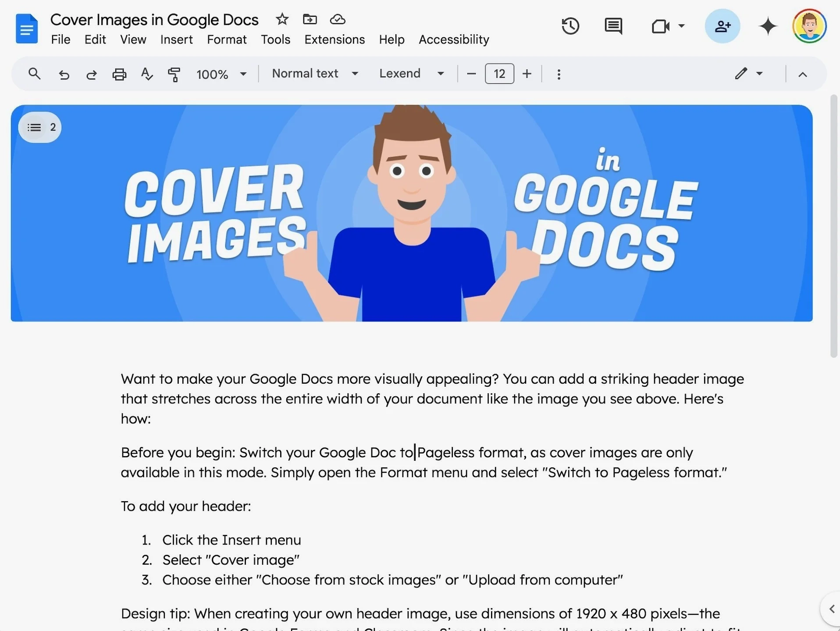
Task: Open the Normal text style dropdown
Action: pos(315,73)
